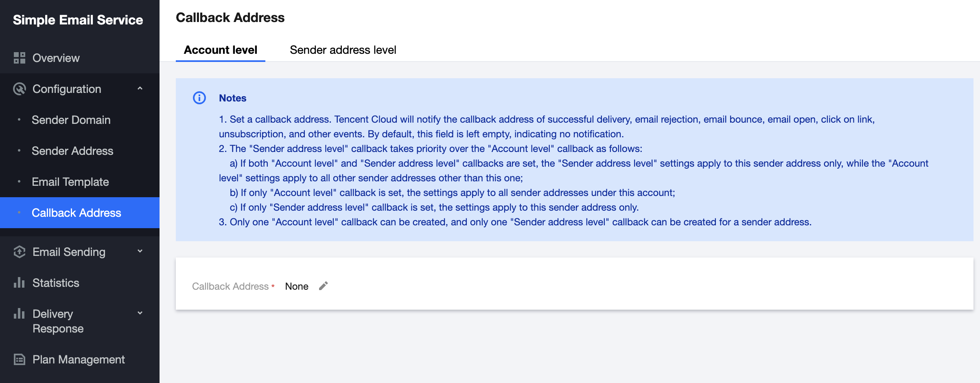Switch to Sender address level tab
The width and height of the screenshot is (980, 383).
point(343,50)
